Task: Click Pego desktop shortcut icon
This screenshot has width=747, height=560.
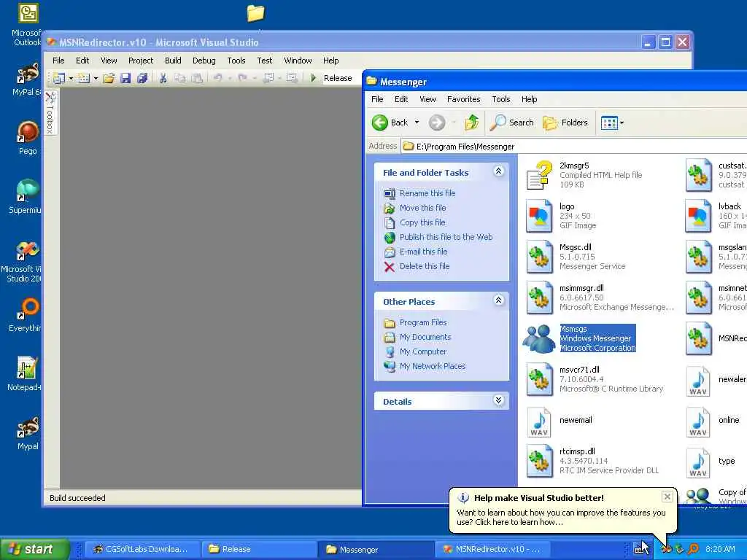Action: (28, 132)
